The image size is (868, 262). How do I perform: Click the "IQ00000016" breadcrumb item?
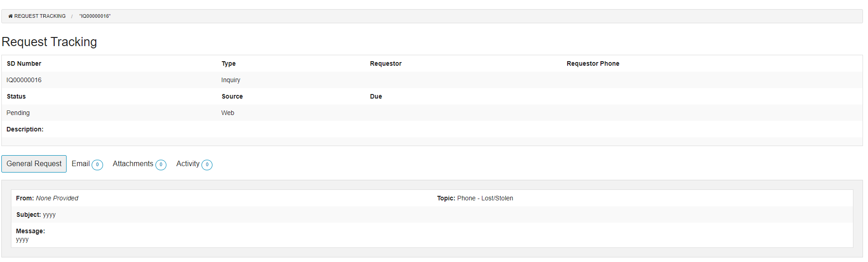[x=95, y=16]
